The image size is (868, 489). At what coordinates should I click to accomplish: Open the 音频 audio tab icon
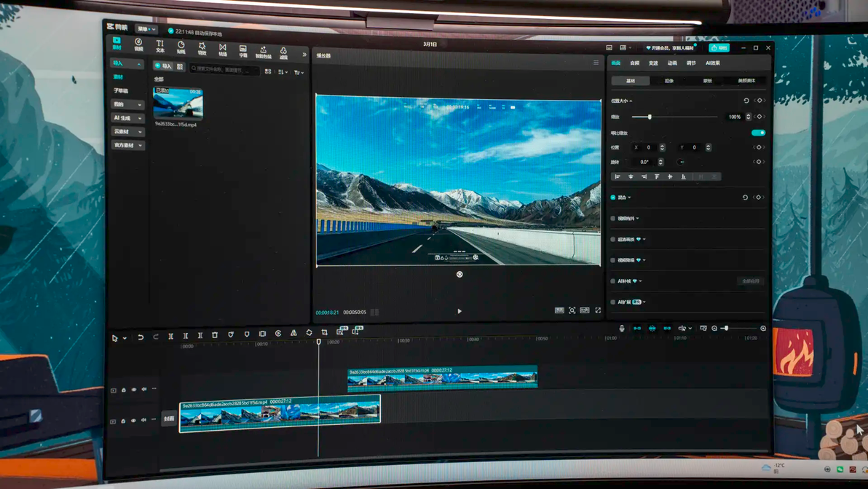[x=138, y=44]
